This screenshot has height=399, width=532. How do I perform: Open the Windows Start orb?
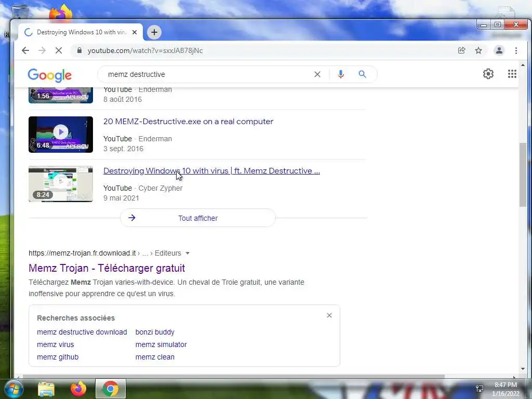point(14,389)
